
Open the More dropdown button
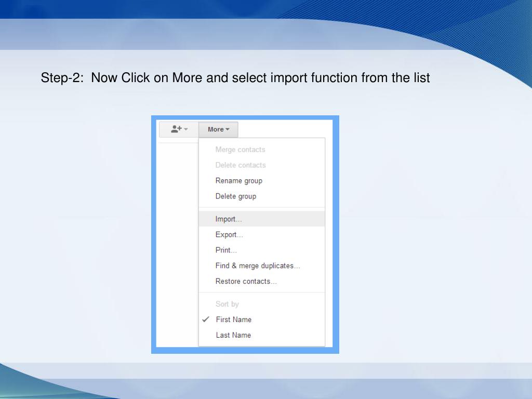219,129
